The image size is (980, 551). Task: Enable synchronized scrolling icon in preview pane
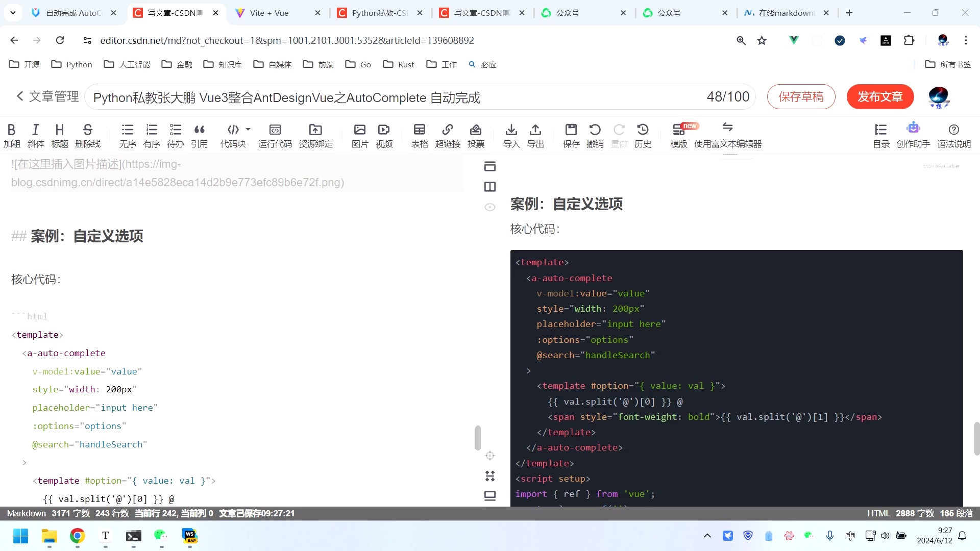(x=490, y=456)
